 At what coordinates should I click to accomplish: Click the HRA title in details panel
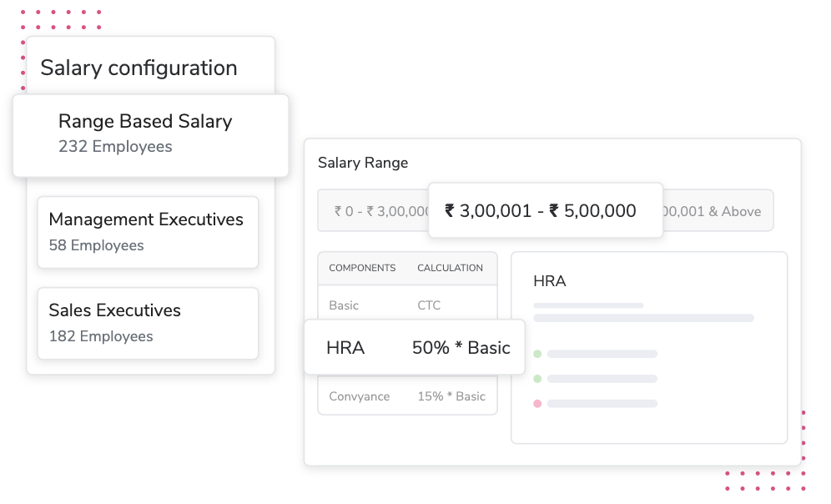click(x=549, y=281)
